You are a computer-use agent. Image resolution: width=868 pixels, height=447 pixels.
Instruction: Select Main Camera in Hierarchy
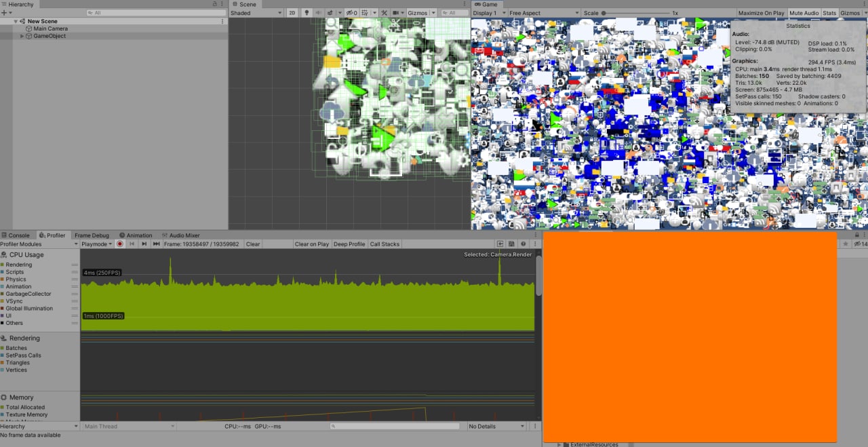click(x=50, y=28)
